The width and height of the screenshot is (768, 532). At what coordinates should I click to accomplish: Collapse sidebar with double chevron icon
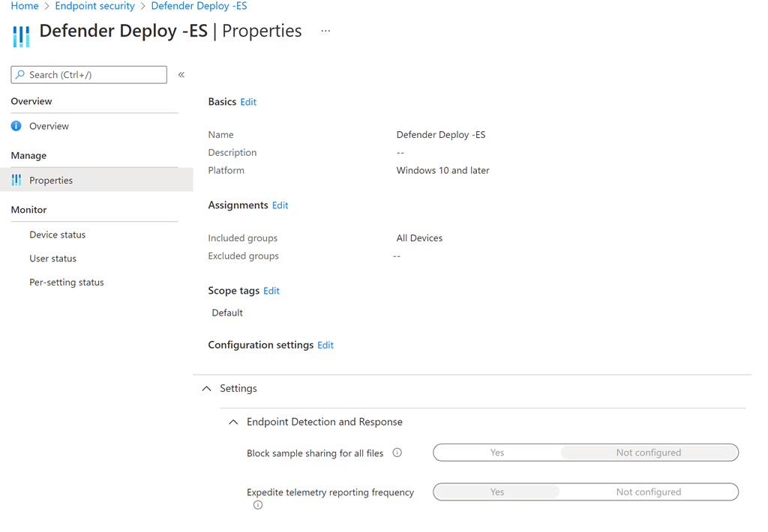pyautogui.click(x=181, y=75)
